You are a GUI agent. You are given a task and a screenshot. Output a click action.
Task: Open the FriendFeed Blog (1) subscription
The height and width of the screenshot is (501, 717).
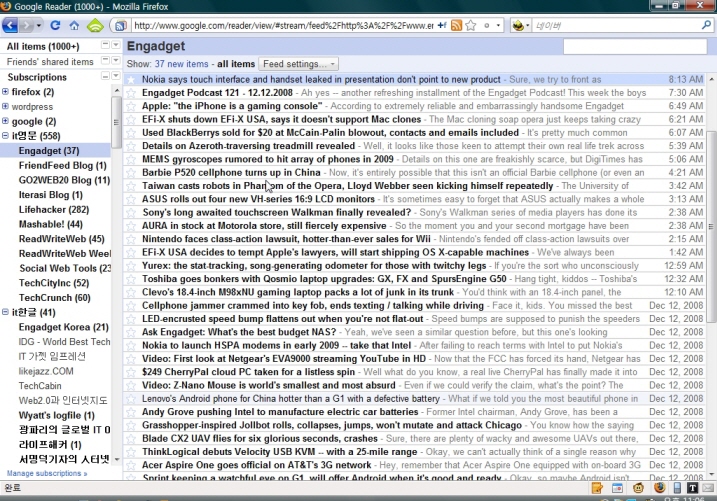pos(62,165)
